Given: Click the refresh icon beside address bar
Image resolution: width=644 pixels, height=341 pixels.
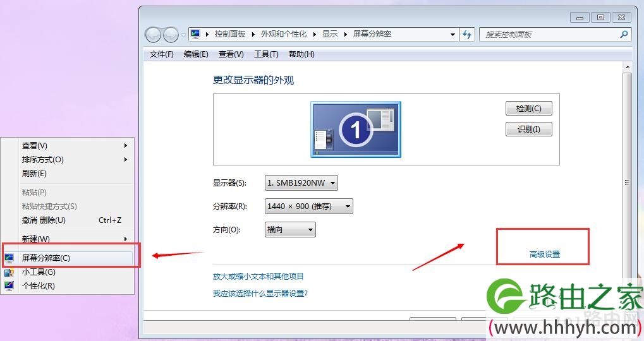Looking at the screenshot, I should click(x=467, y=35).
